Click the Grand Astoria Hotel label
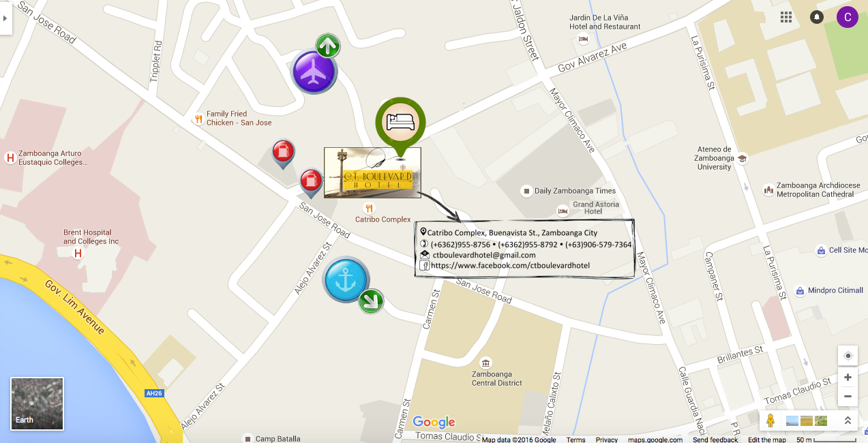 [x=596, y=208]
